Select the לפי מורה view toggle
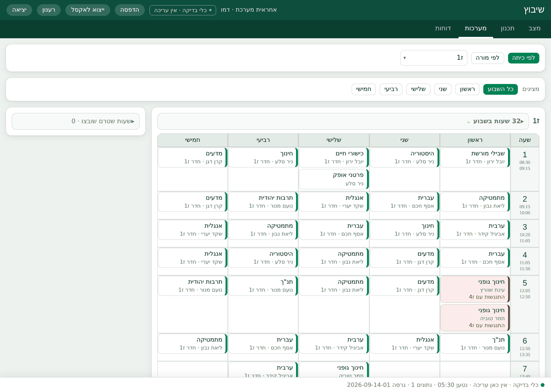Screen dimensions: 551x392 tap(487, 58)
